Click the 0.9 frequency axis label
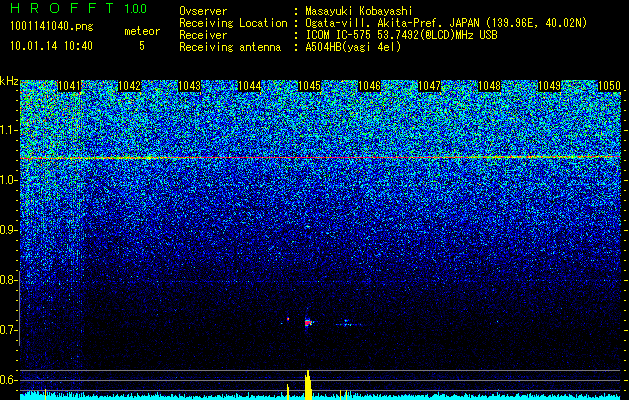This screenshot has height=400, width=629. coord(9,230)
